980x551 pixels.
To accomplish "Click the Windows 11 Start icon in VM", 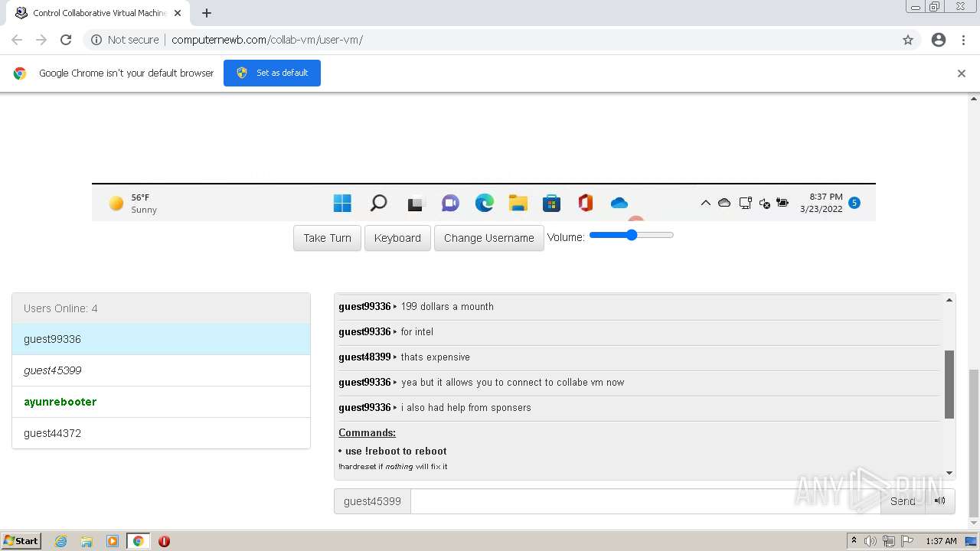I will click(342, 203).
